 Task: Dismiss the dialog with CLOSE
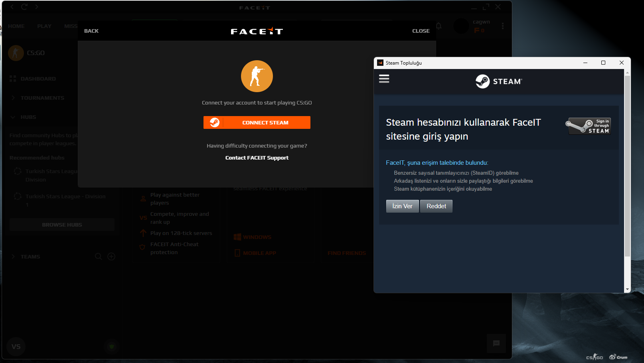tap(421, 31)
